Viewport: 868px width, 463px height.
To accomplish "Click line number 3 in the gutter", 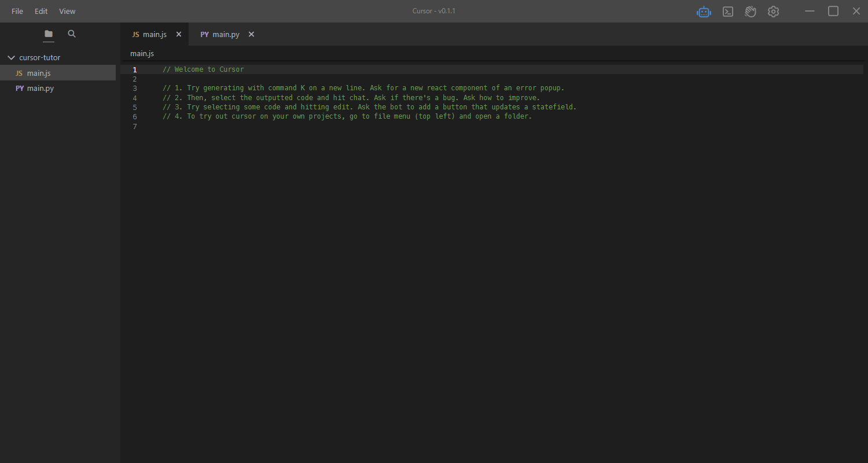I will pos(135,88).
